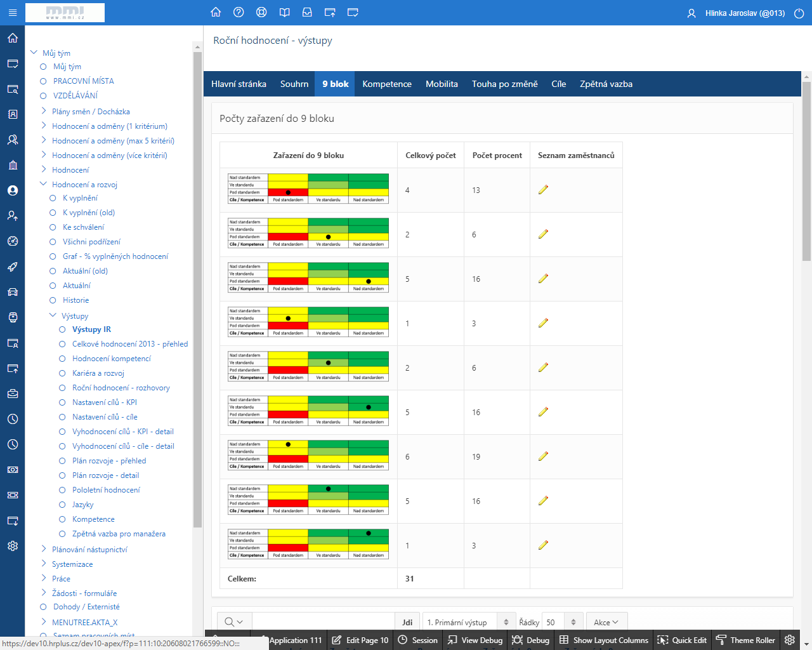Click the power logout icon
Viewport: 812px width, 650px height.
(799, 13)
